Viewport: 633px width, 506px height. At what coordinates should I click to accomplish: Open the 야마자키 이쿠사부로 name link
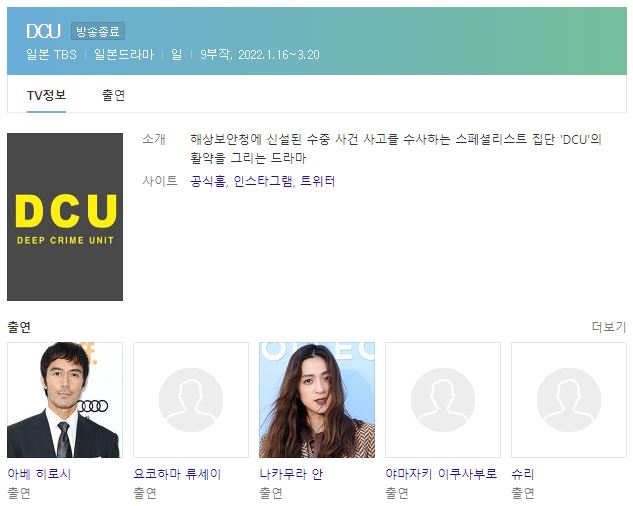(x=441, y=473)
